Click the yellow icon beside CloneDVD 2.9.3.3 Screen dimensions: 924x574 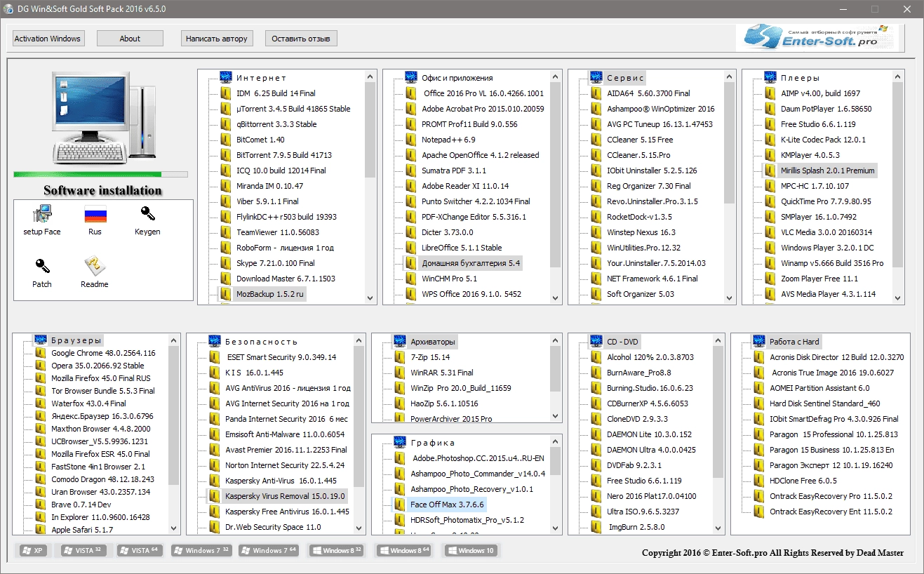click(596, 419)
